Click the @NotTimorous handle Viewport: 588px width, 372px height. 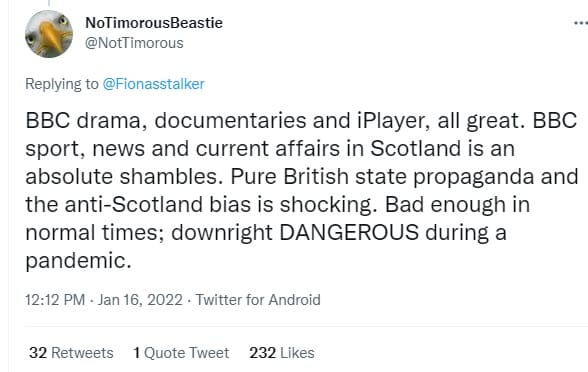click(x=134, y=43)
